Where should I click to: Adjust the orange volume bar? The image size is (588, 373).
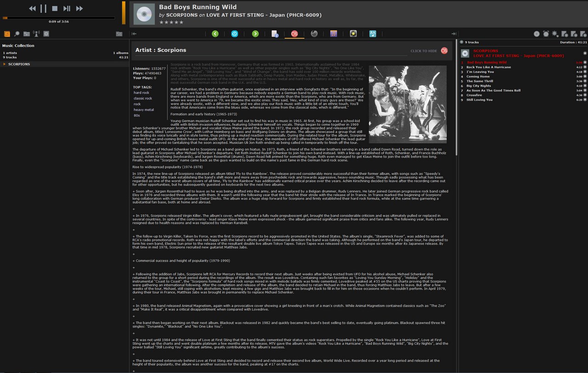point(124,13)
